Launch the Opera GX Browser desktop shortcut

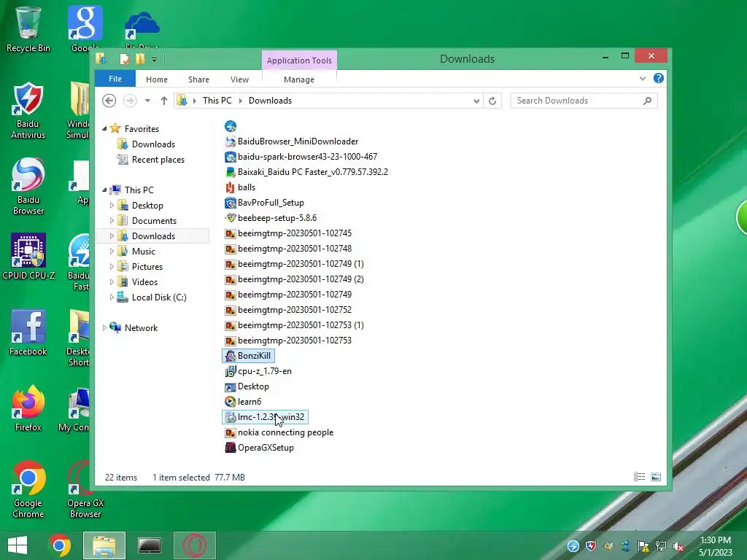pos(85,489)
